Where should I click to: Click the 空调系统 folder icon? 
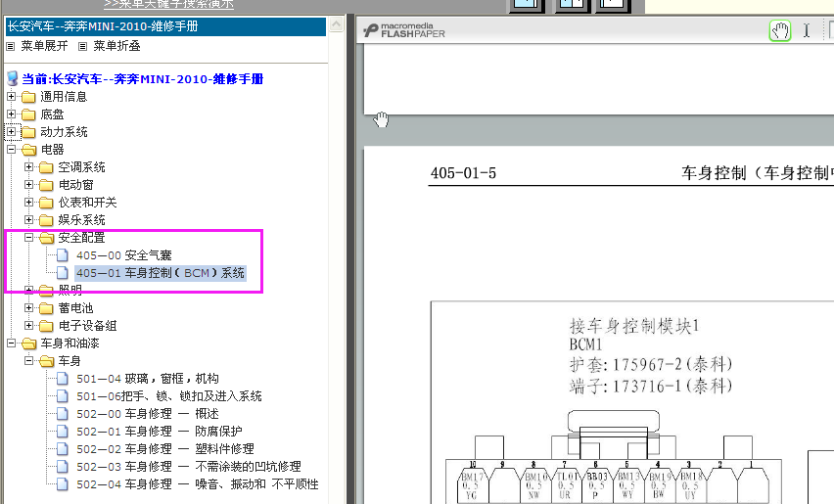[x=46, y=167]
